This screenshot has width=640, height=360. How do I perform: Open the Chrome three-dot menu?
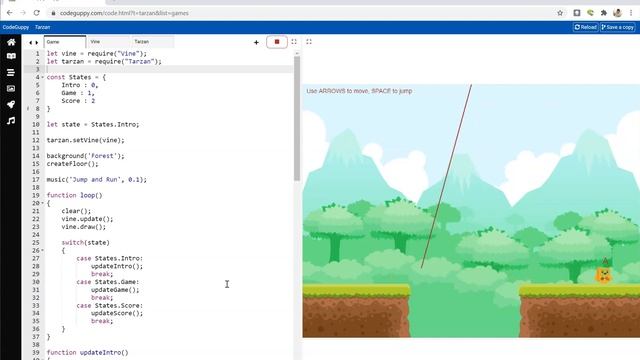point(631,13)
